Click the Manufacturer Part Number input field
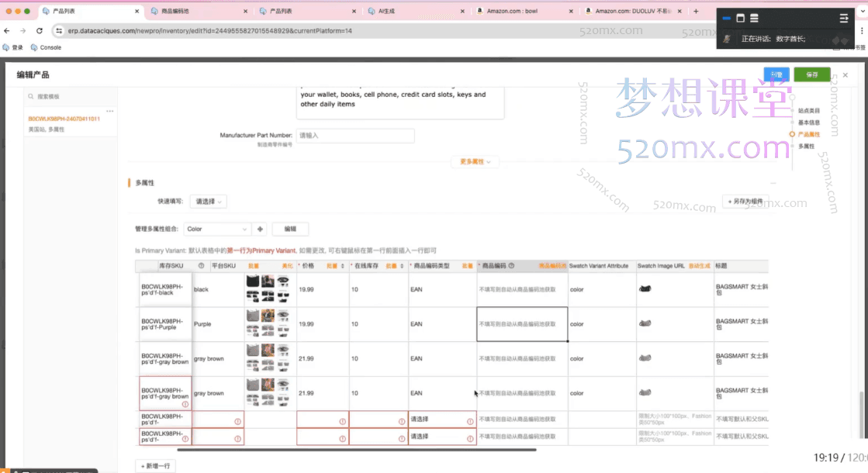 click(x=355, y=135)
